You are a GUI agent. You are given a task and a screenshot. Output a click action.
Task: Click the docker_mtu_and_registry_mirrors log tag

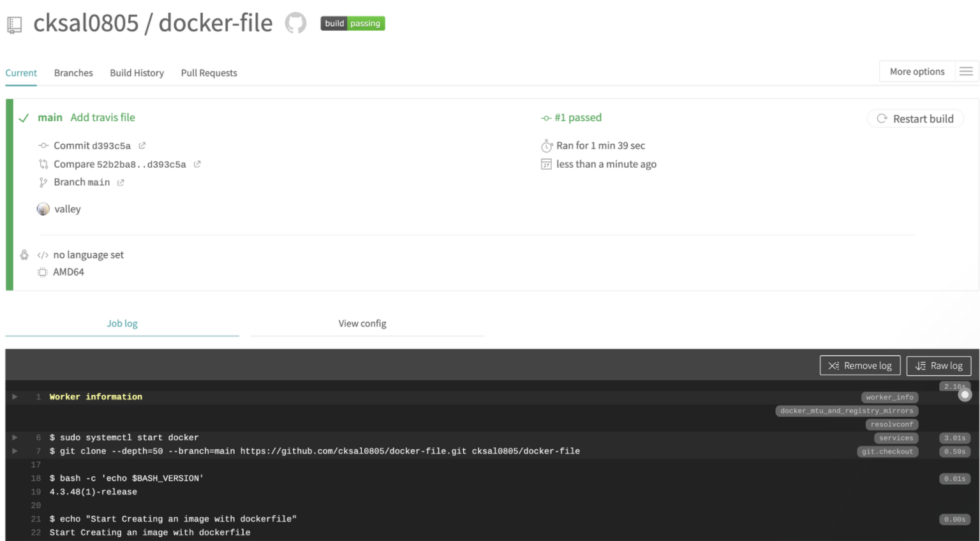pos(847,411)
